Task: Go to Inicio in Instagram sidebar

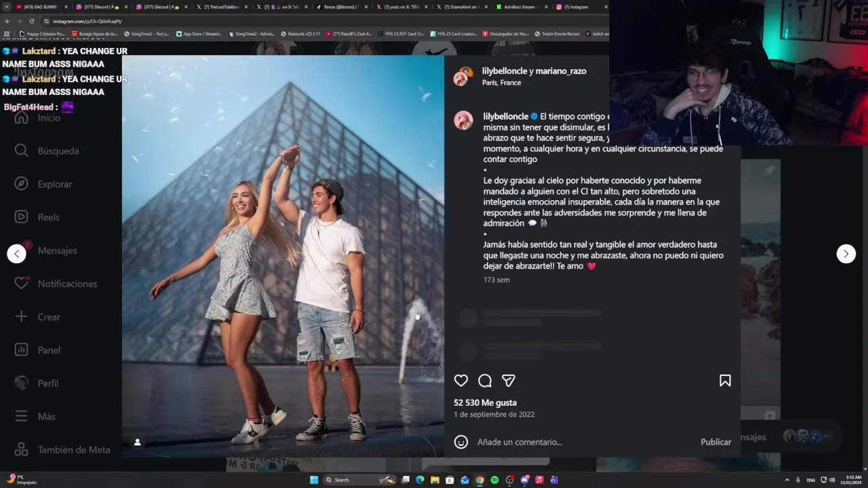Action: [39, 117]
